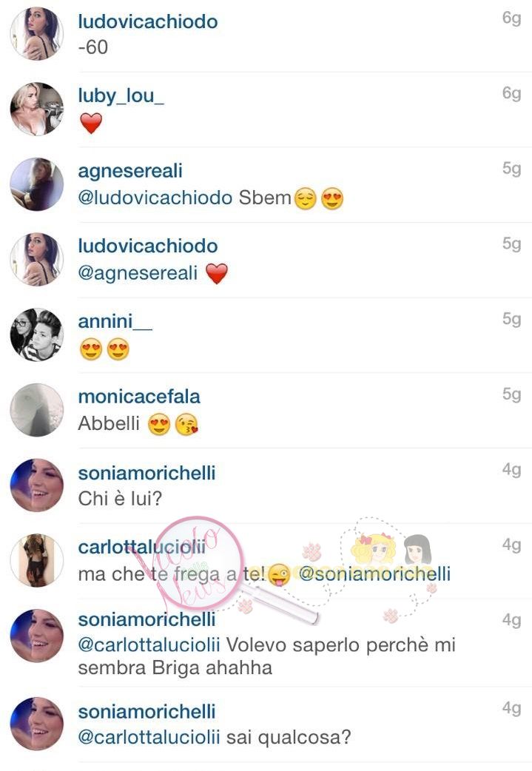Tap carlottaluciolii profile picture
Viewport: 532px width, 771px height.
[37, 560]
